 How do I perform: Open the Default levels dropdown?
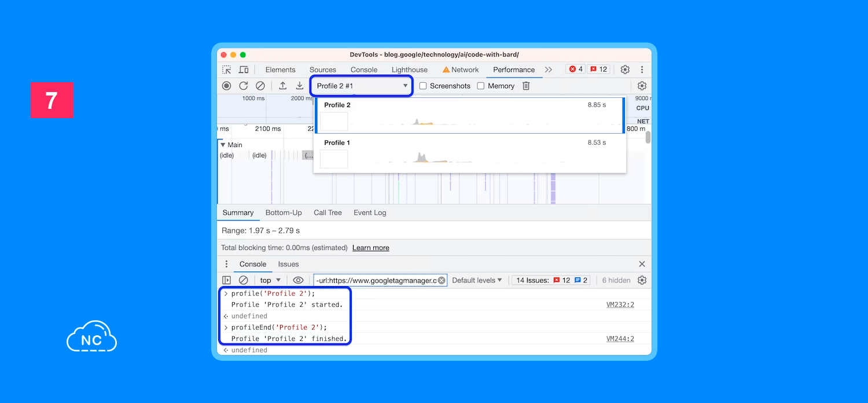click(x=477, y=280)
